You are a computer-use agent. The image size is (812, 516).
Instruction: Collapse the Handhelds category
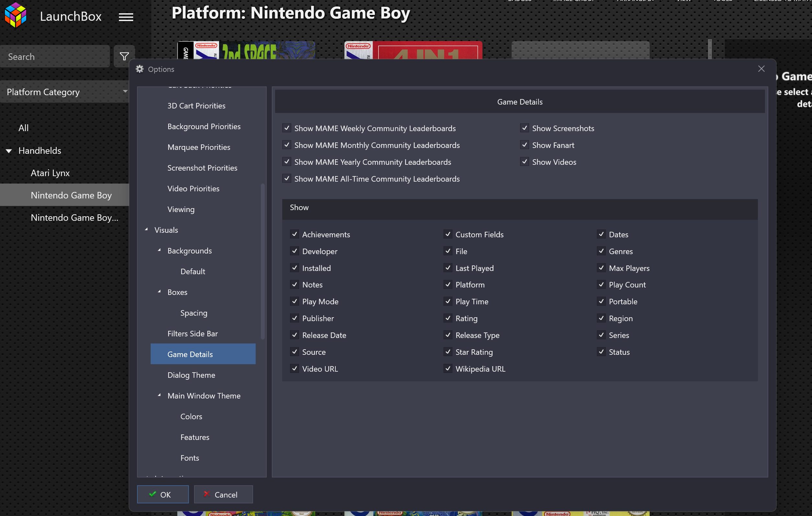(x=9, y=151)
